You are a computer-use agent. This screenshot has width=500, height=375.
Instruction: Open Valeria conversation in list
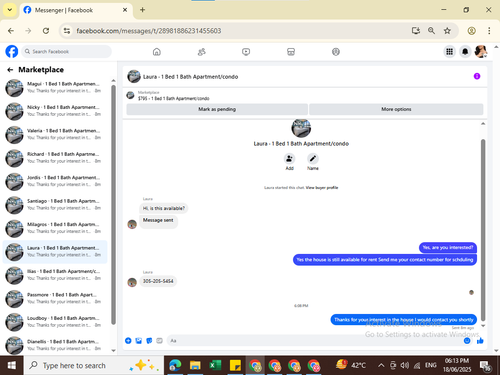click(55, 134)
